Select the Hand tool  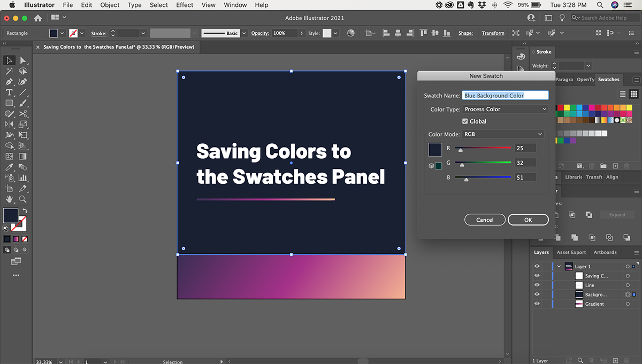pos(9,199)
